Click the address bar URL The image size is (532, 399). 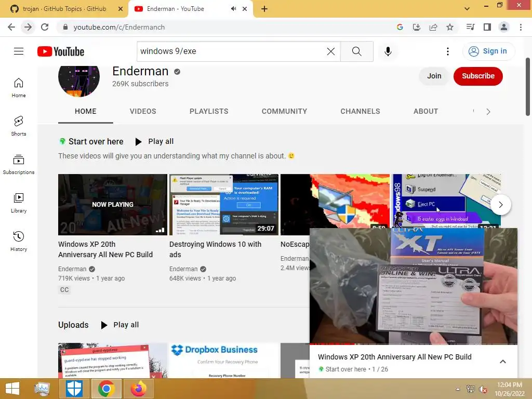(119, 27)
